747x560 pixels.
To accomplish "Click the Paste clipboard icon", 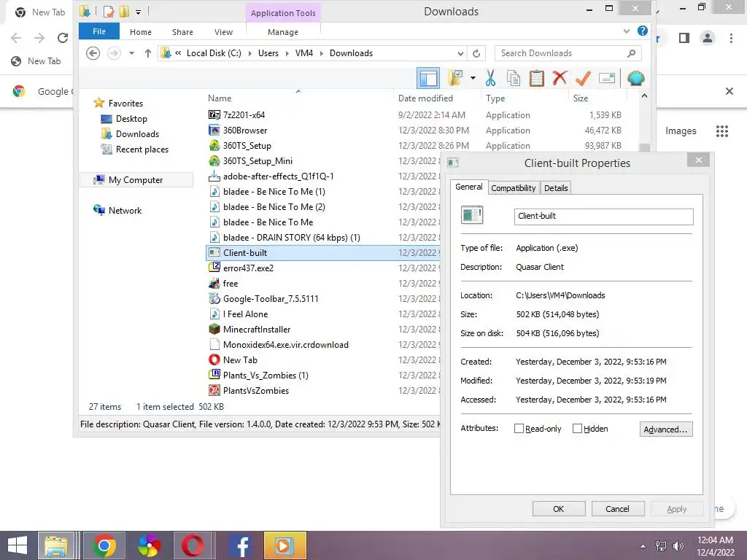I will [536, 78].
